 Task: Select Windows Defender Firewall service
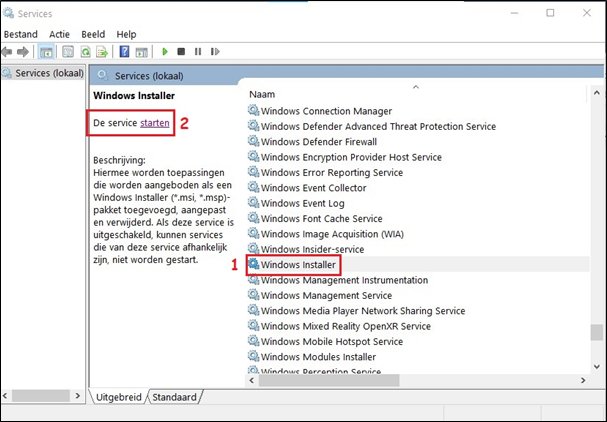click(319, 142)
